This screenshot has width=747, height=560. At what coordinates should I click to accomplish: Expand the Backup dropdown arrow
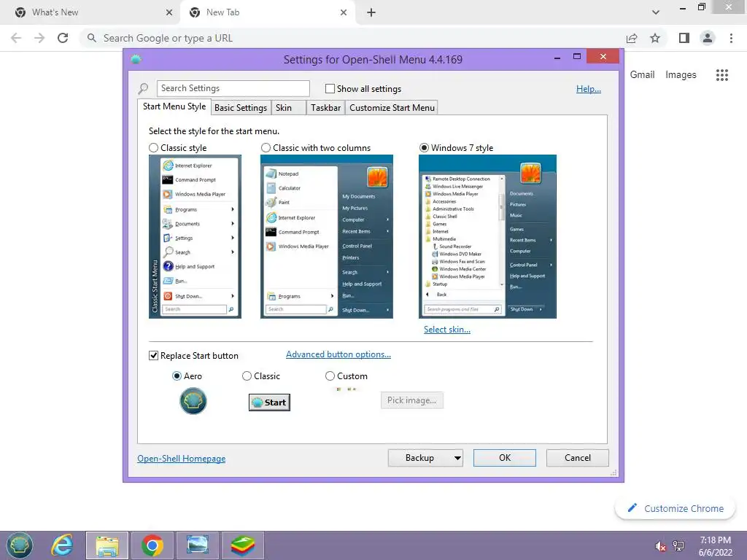click(x=457, y=458)
